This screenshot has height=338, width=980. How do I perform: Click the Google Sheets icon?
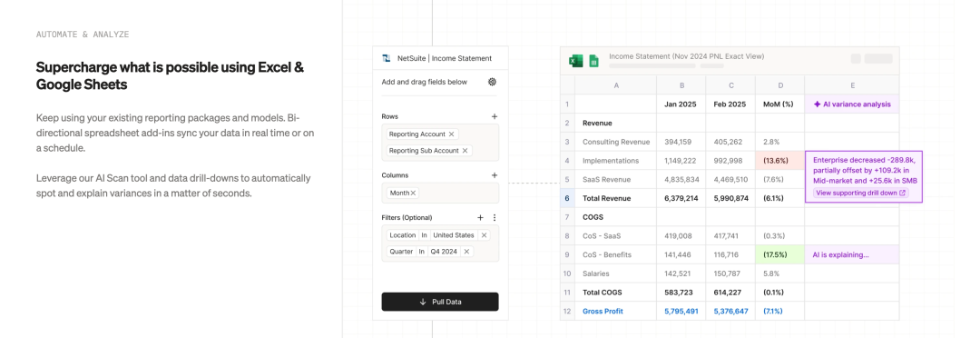point(593,61)
